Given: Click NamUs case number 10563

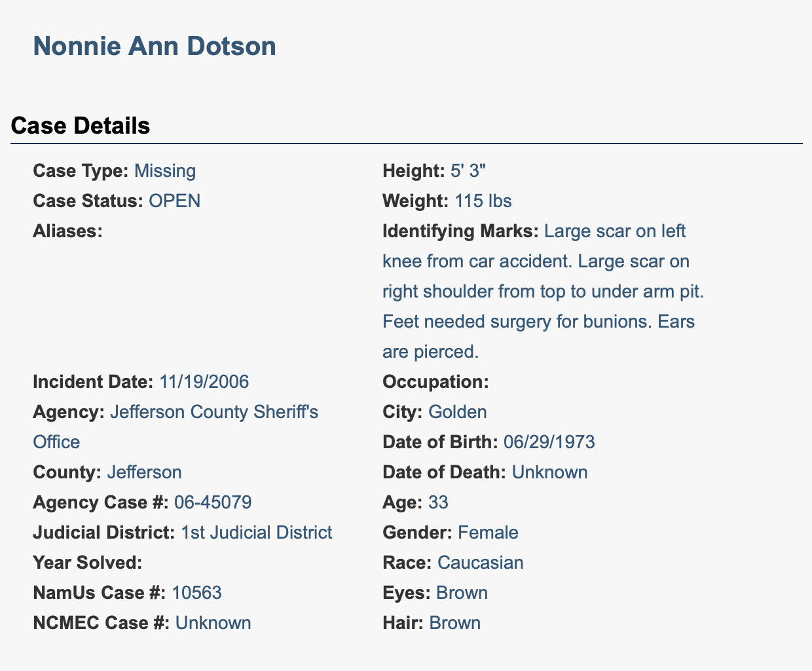Looking at the screenshot, I should (197, 593).
